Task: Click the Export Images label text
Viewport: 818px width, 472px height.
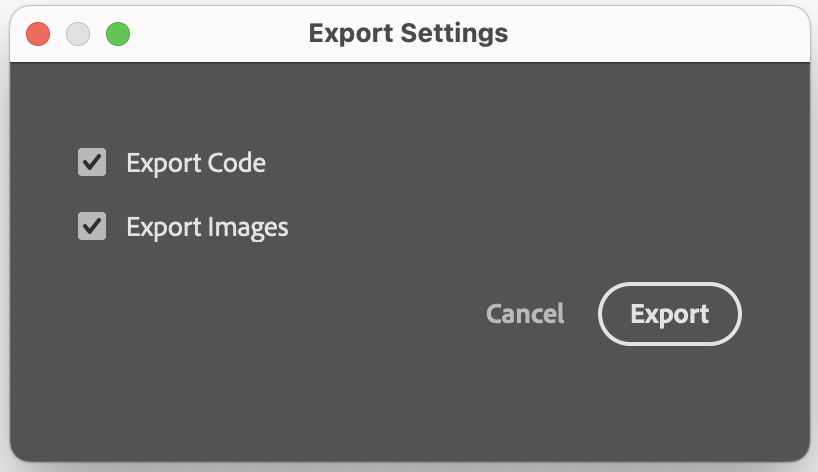Action: pyautogui.click(x=207, y=227)
